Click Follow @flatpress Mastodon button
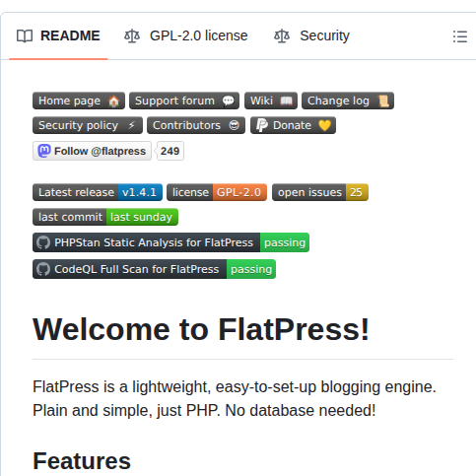 tap(92, 151)
